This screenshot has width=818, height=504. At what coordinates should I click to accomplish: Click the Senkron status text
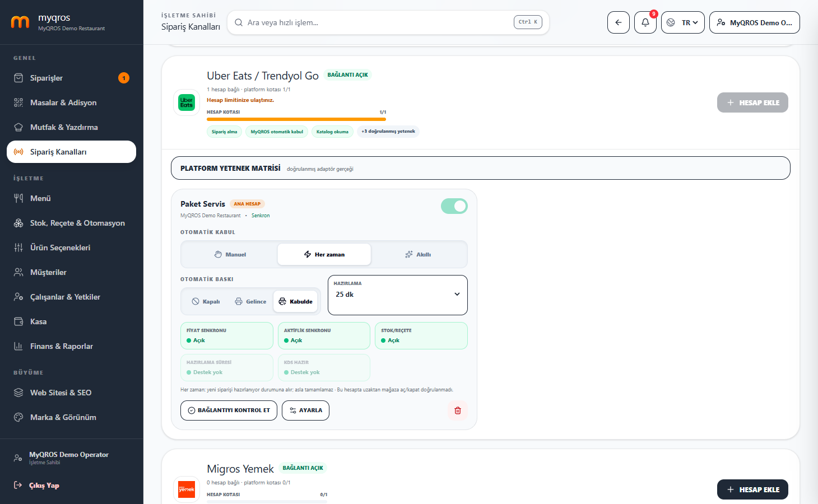click(x=261, y=216)
